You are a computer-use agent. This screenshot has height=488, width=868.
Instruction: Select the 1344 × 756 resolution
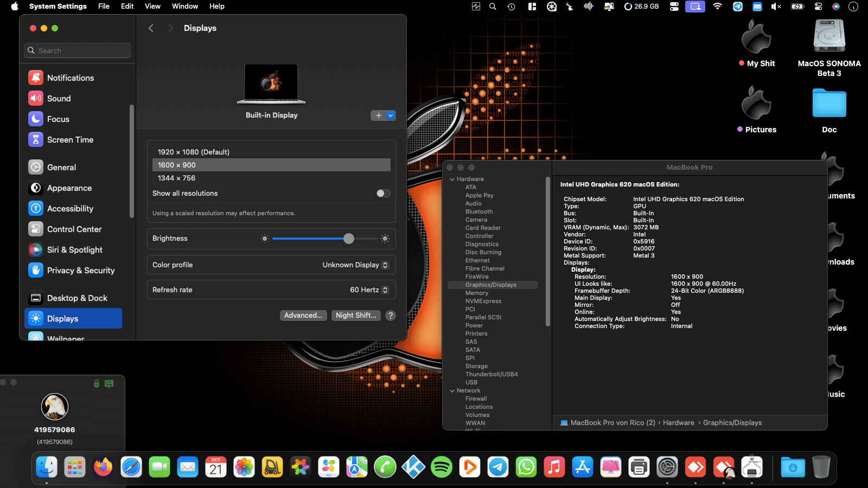(271, 178)
